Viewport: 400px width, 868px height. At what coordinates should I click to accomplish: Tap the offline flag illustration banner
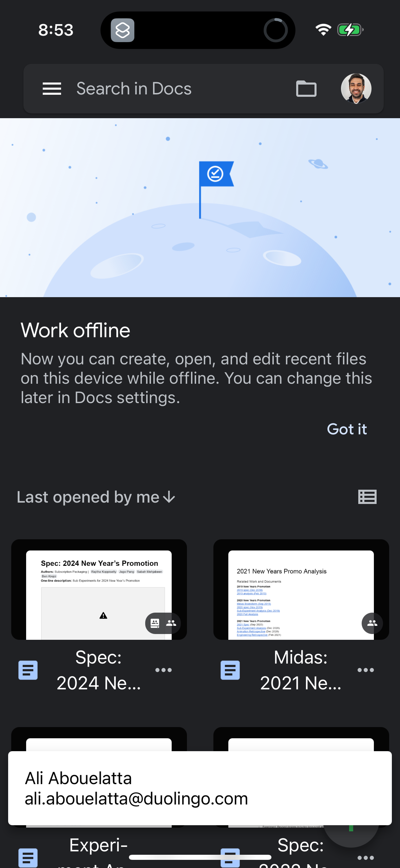[x=200, y=207]
